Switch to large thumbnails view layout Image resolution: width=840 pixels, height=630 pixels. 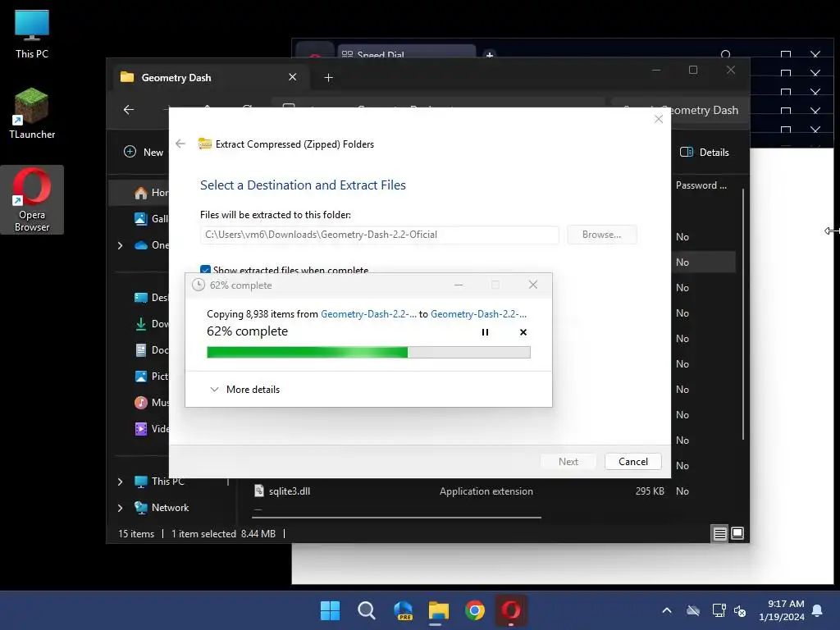pos(737,533)
